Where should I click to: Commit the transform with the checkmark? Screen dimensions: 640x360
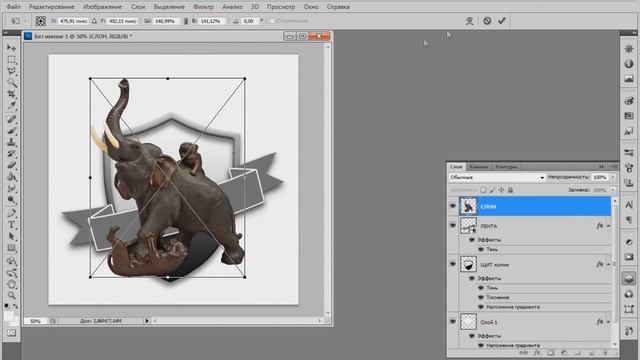(502, 20)
